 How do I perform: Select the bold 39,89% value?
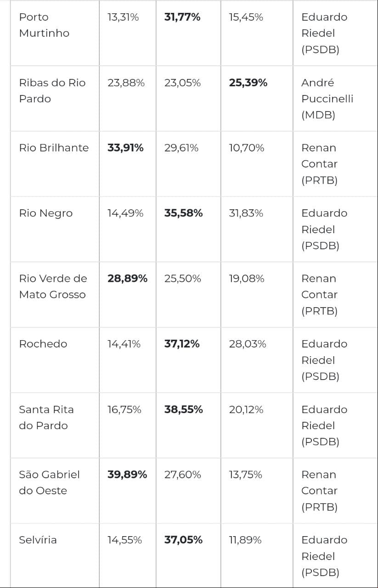(x=127, y=475)
